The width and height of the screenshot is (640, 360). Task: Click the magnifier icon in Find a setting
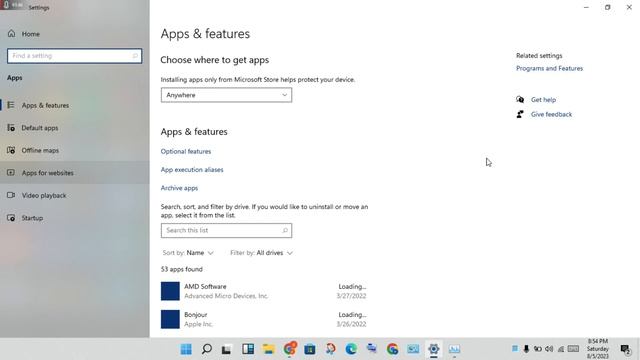(135, 56)
